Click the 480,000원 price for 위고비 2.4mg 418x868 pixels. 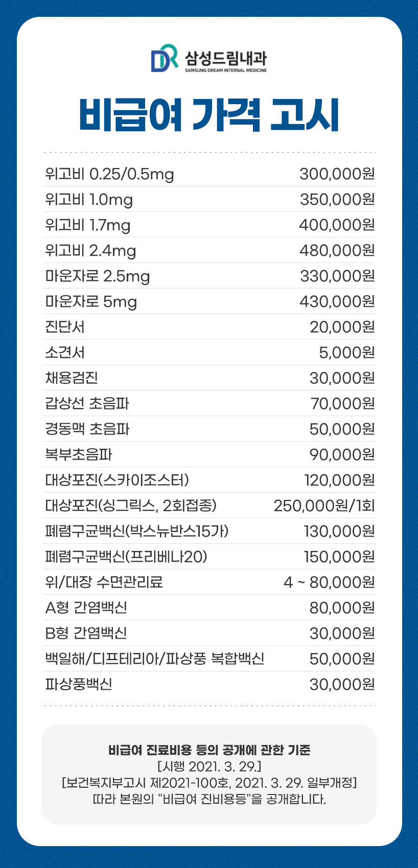(337, 251)
